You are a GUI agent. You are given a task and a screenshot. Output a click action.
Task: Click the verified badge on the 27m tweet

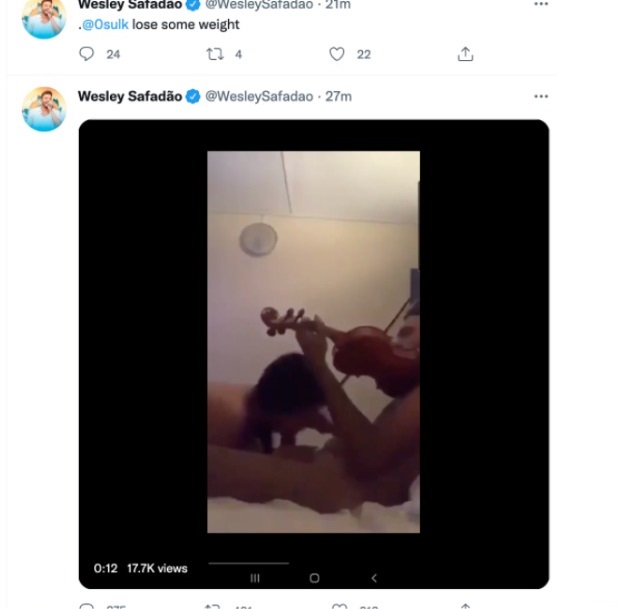coord(193,96)
